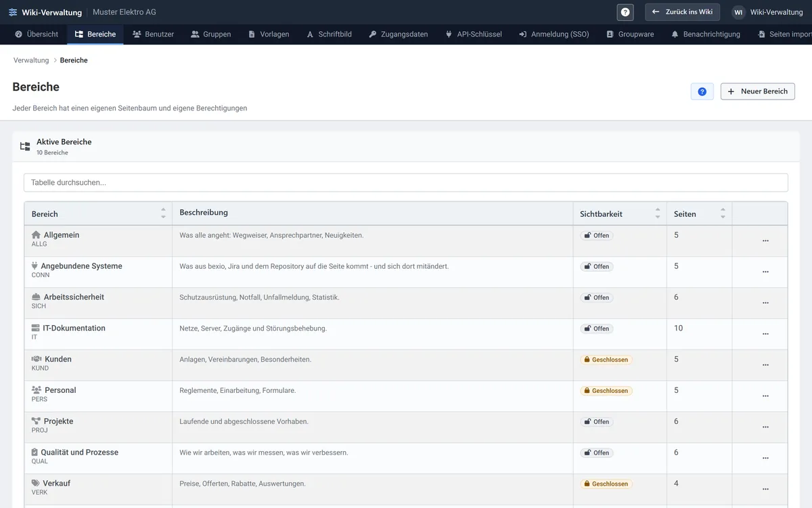Click the helmet icon for Arbeitssicherheit
This screenshot has width=812, height=508.
point(37,297)
